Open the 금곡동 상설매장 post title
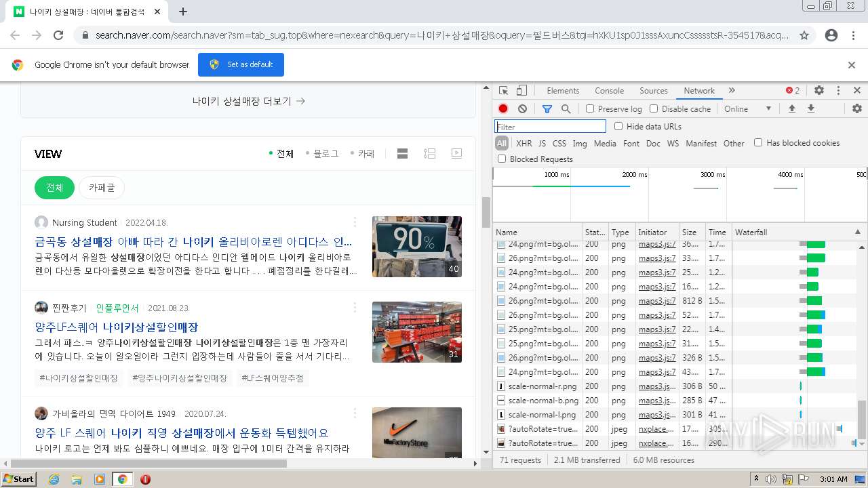This screenshot has height=488, width=868. (194, 241)
